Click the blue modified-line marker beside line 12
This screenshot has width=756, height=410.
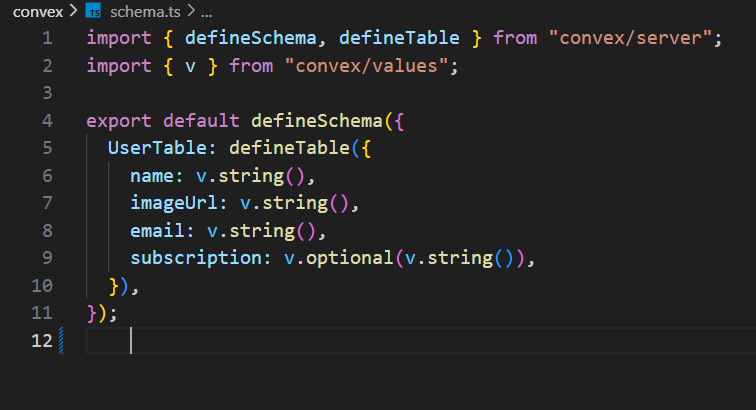[x=61, y=341]
